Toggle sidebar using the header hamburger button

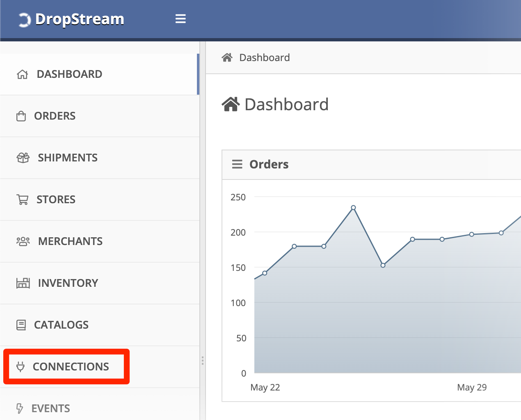pos(181,19)
